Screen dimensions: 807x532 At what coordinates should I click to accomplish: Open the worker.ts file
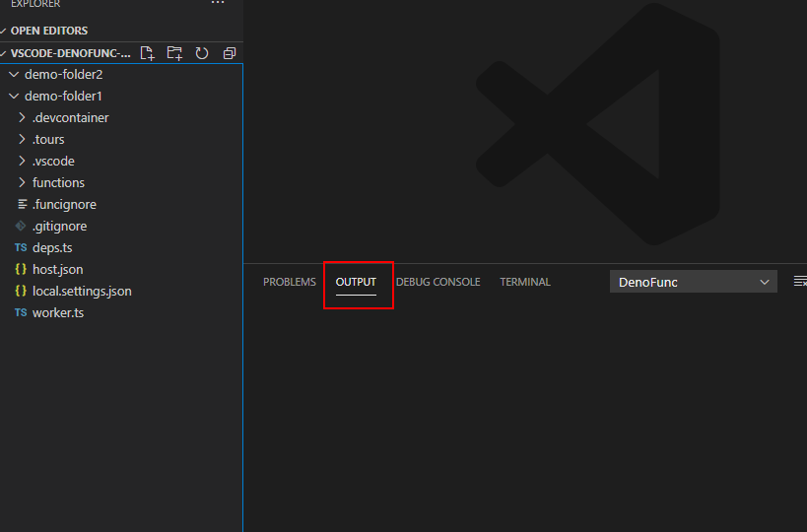click(58, 312)
